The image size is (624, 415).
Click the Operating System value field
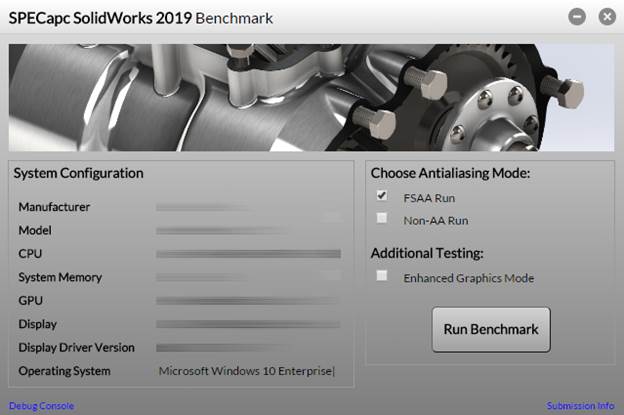tap(247, 372)
